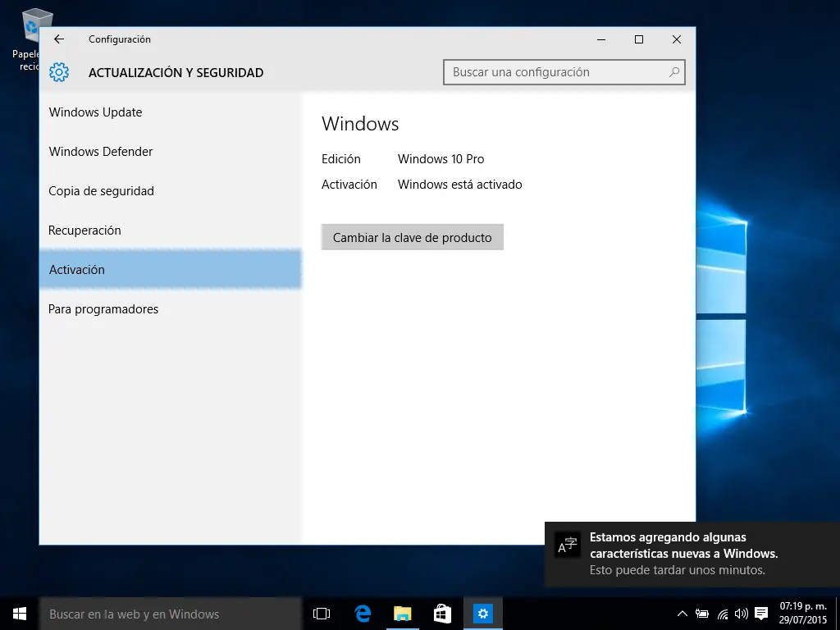Open the Action Center notifications icon
Viewport: 840px width, 630px height.
click(761, 614)
